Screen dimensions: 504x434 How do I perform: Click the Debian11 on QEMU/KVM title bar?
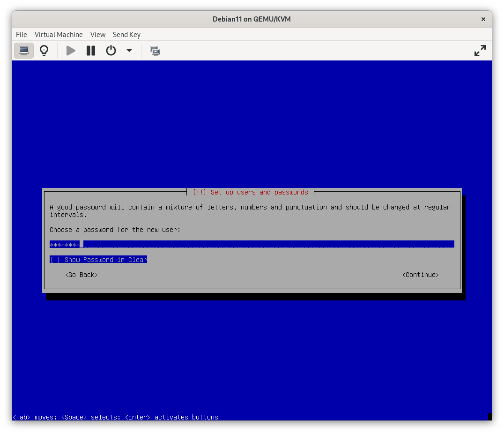tap(252, 19)
